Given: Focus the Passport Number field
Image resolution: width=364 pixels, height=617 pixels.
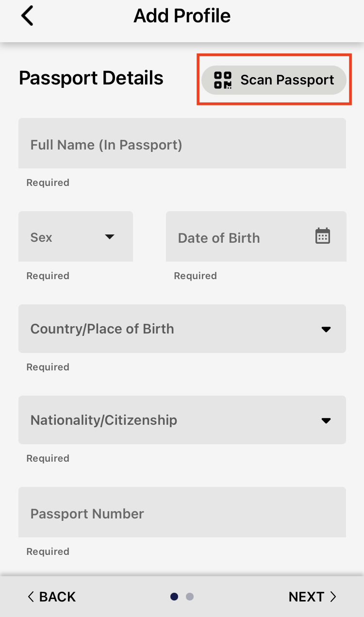Looking at the screenshot, I should coord(182,513).
